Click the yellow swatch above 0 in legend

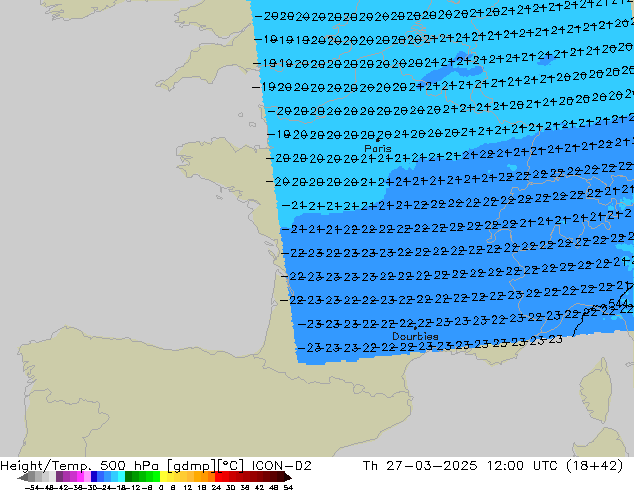click(x=163, y=477)
